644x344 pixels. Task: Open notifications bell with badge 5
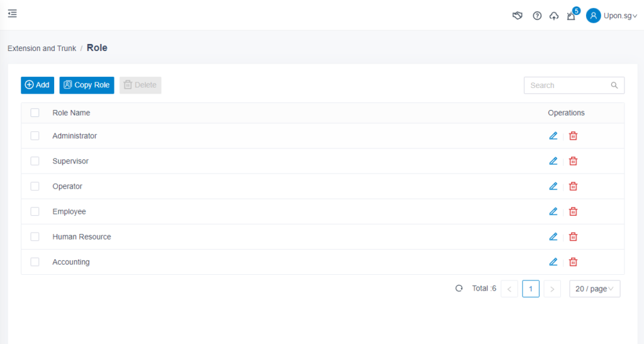(571, 16)
